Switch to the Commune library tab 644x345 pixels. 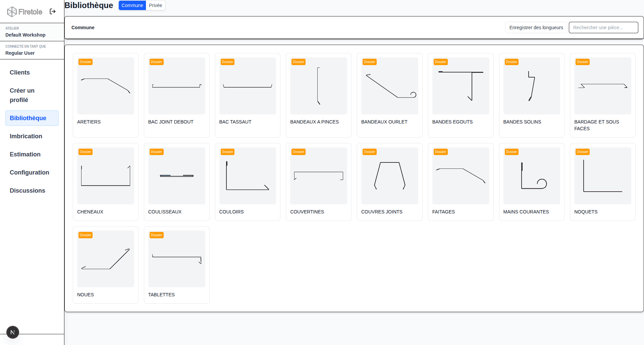pos(132,5)
